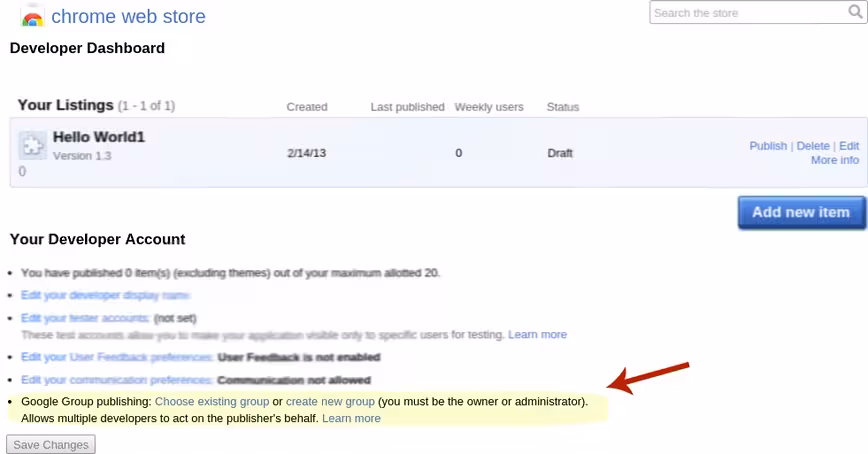Open Edit your communication preferences link
This screenshot has height=454, width=868.
(117, 380)
